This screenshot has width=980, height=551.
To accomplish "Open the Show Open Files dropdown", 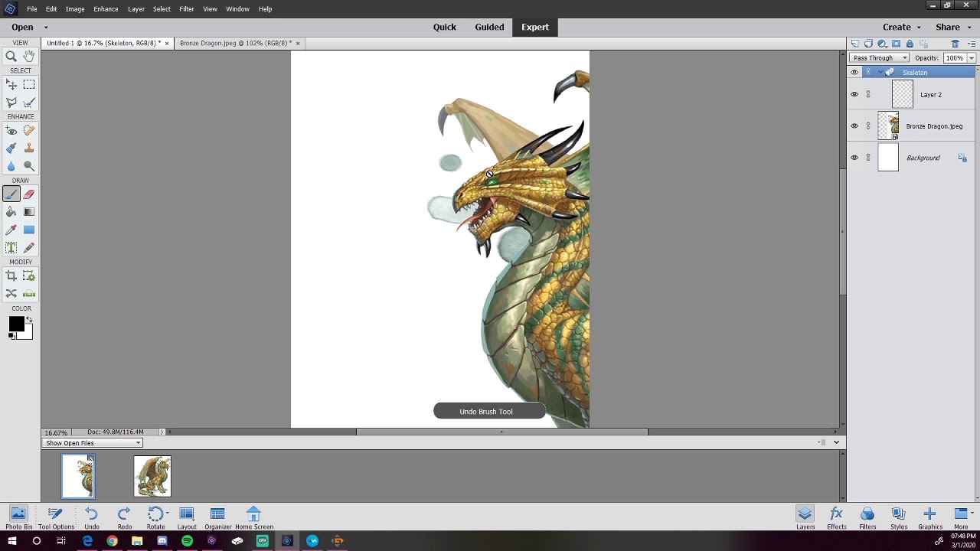I will tap(93, 443).
